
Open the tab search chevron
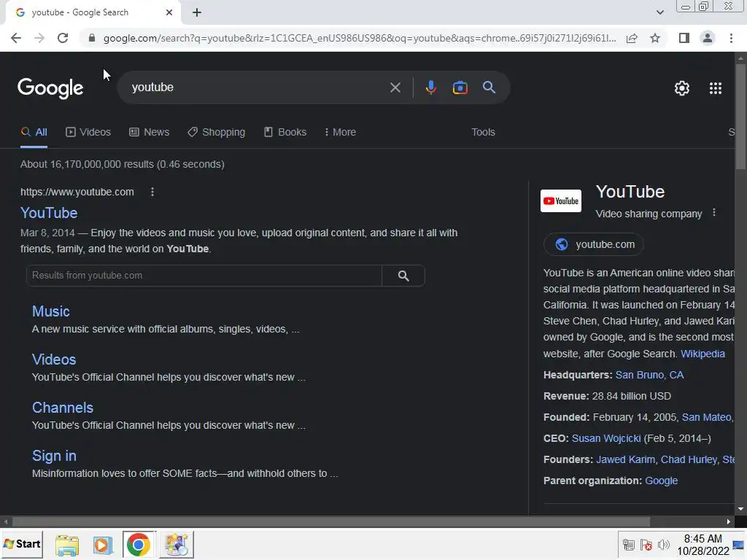pyautogui.click(x=659, y=13)
